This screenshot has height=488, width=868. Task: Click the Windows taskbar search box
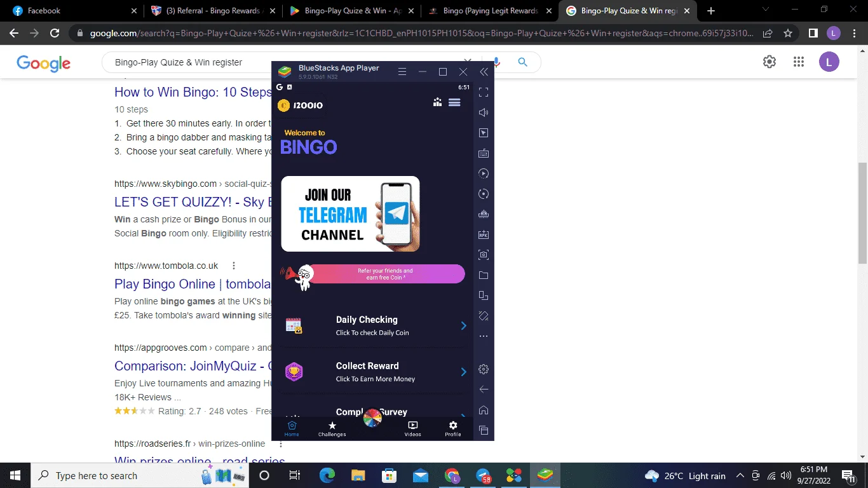[x=141, y=475]
